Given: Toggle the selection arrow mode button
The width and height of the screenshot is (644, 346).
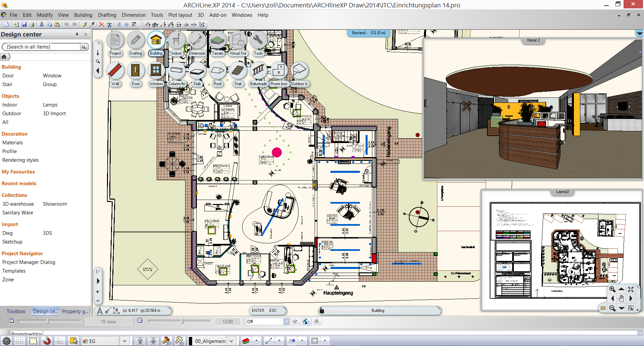Looking at the screenshot, I should (73, 341).
